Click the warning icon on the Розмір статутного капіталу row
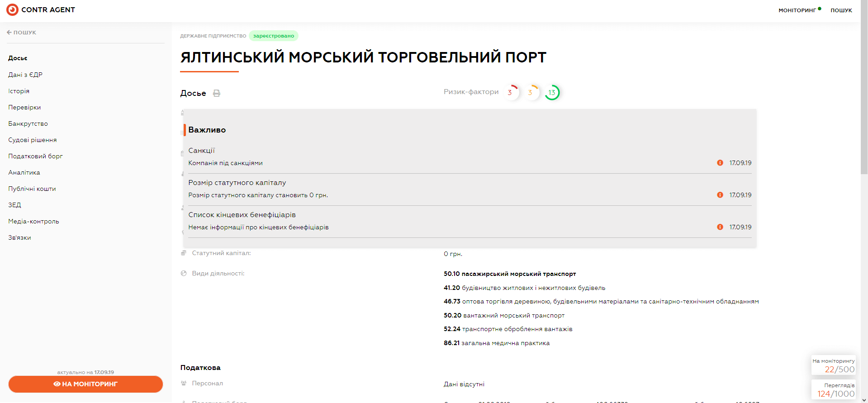The width and height of the screenshot is (868, 403). click(x=720, y=195)
